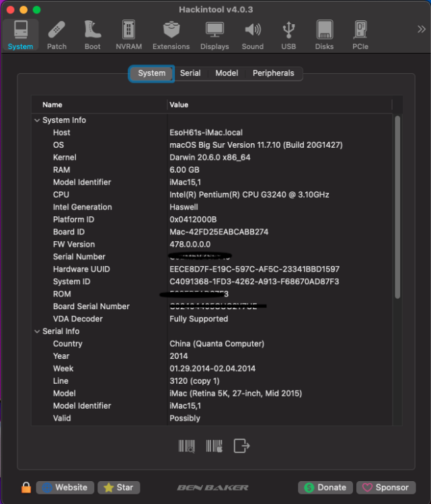Open the USB toolbar section

click(x=288, y=35)
